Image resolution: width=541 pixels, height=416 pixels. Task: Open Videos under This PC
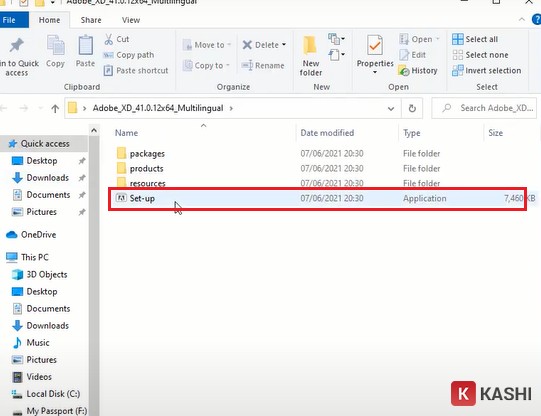39,377
